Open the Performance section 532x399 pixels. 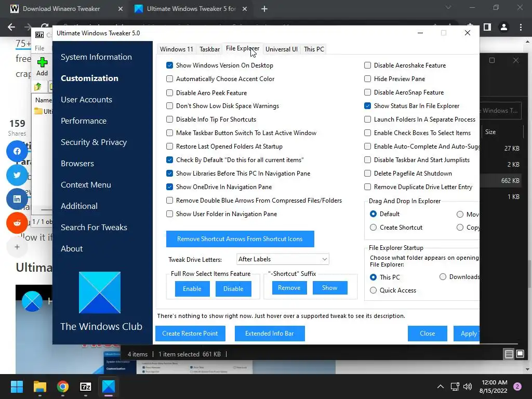84,121
